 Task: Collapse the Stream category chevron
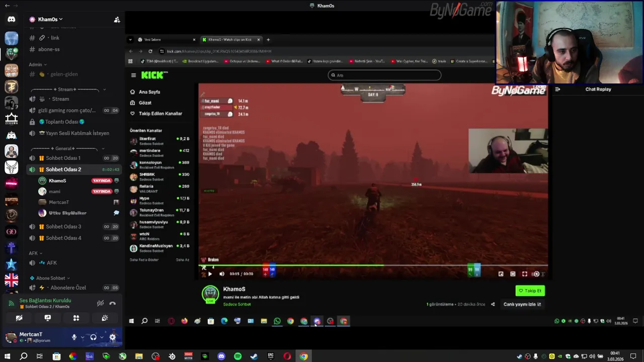[104, 89]
